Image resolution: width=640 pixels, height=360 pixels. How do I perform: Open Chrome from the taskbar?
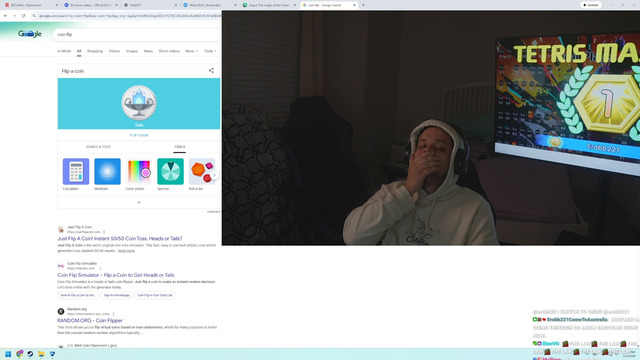tap(19, 354)
